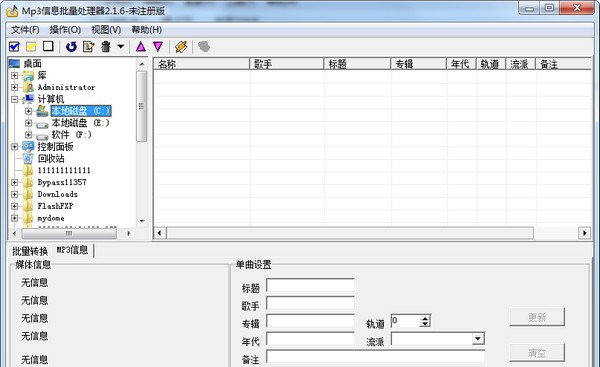Select 桌面 in the folder tree
Image resolution: width=600 pixels, height=367 pixels.
tap(33, 64)
